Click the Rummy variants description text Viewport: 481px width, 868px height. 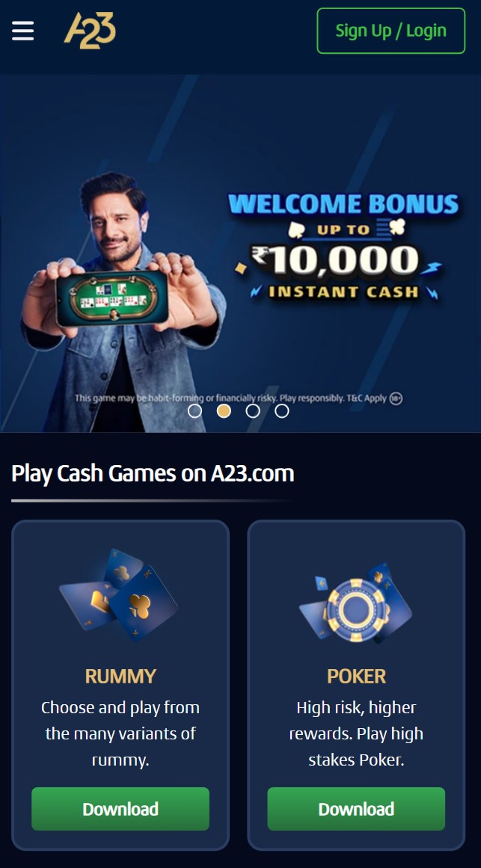tap(120, 733)
